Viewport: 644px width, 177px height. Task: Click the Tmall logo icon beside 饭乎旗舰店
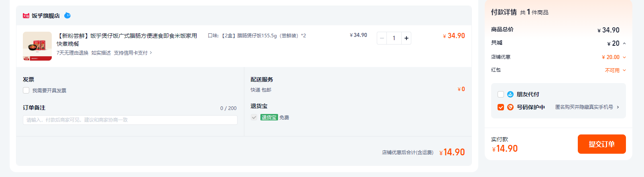click(x=26, y=16)
